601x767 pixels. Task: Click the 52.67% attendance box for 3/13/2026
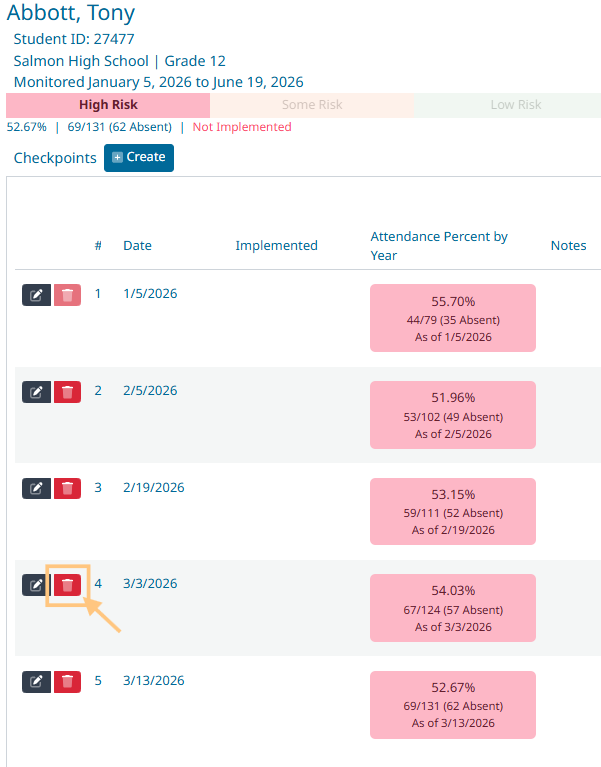(452, 705)
